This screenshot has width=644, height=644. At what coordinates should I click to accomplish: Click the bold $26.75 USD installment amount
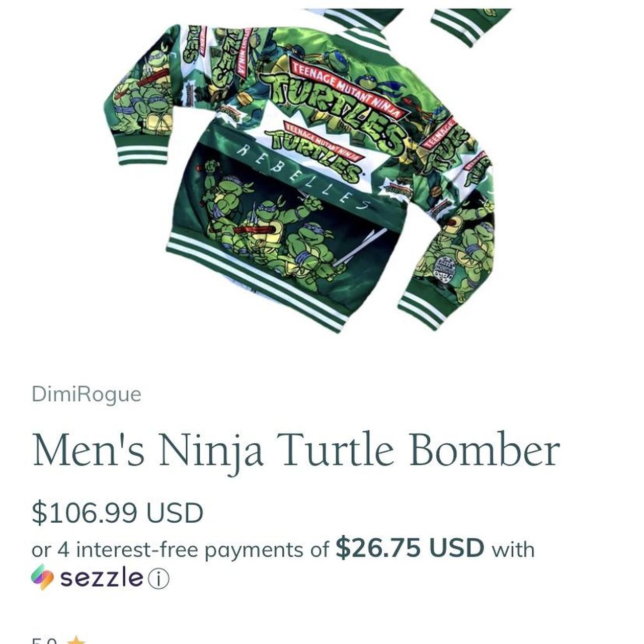point(410,547)
